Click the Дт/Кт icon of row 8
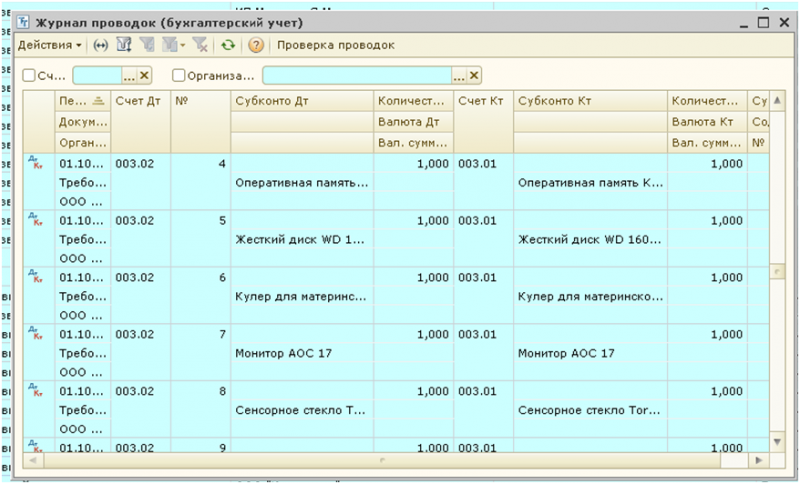 (x=35, y=390)
